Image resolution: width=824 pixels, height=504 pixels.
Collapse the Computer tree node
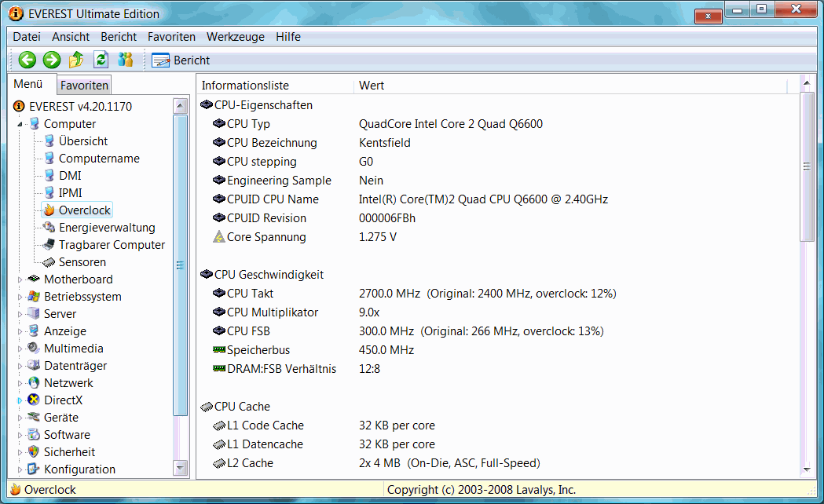(20, 124)
